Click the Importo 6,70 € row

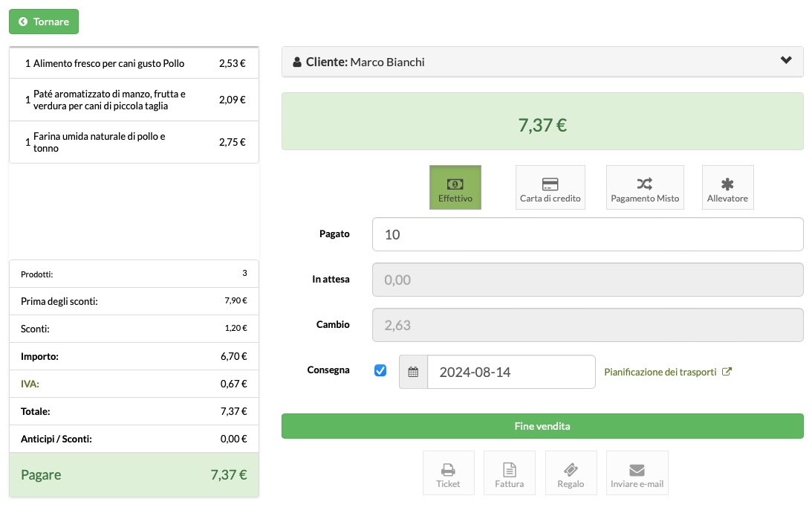coord(134,356)
